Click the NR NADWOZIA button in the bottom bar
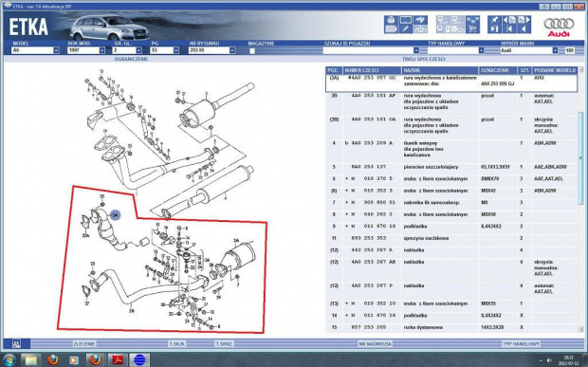Screen dimensions: 588x367 click(375, 343)
